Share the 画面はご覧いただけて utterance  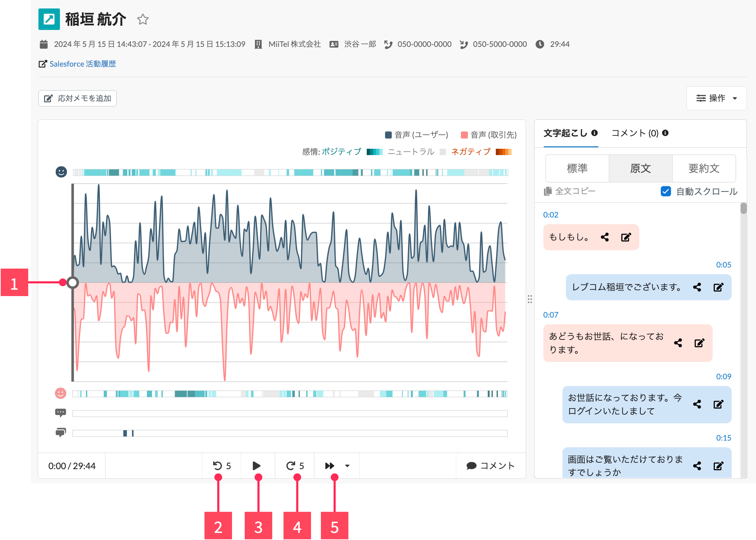(x=697, y=466)
